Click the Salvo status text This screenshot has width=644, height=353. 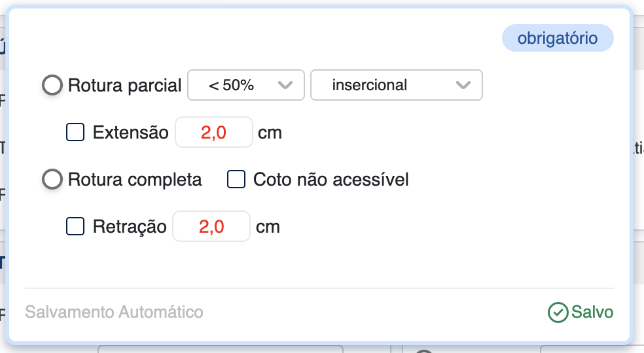(x=592, y=312)
